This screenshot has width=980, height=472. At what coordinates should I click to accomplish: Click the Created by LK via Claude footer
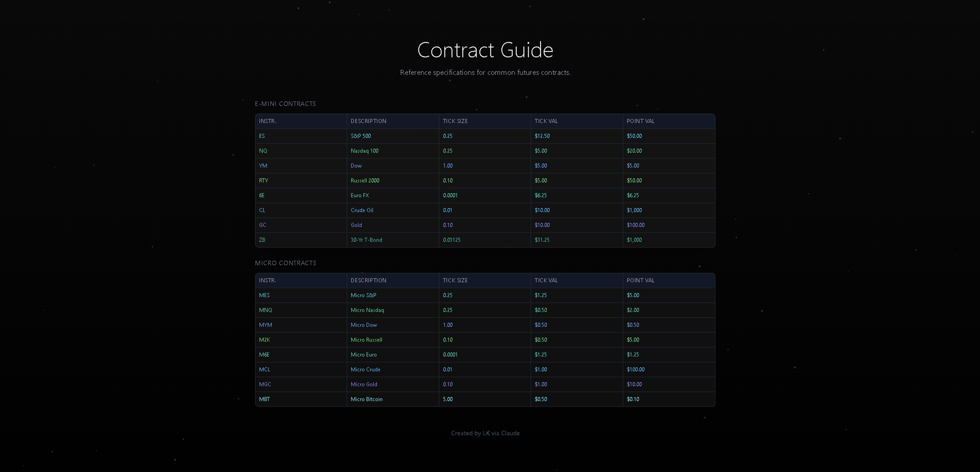[x=485, y=433]
